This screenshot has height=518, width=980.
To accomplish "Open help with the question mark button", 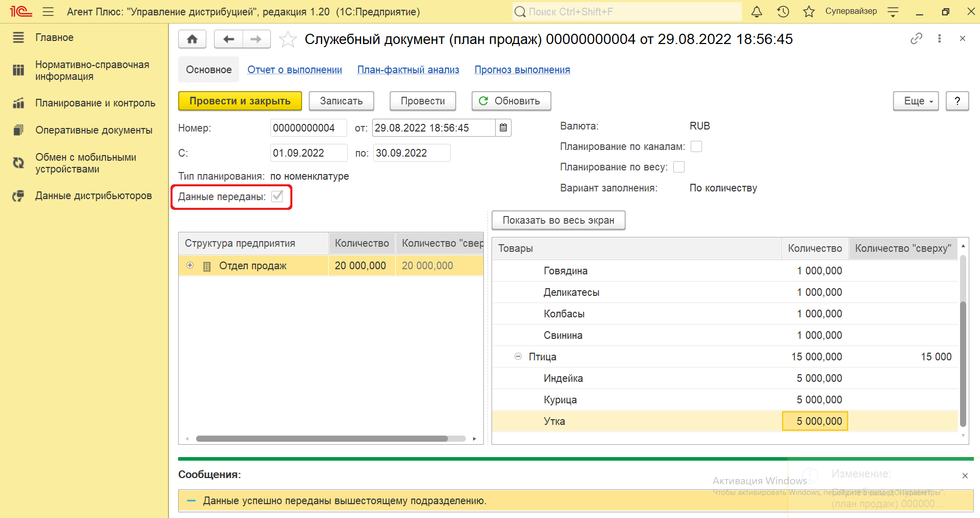I will (x=957, y=101).
